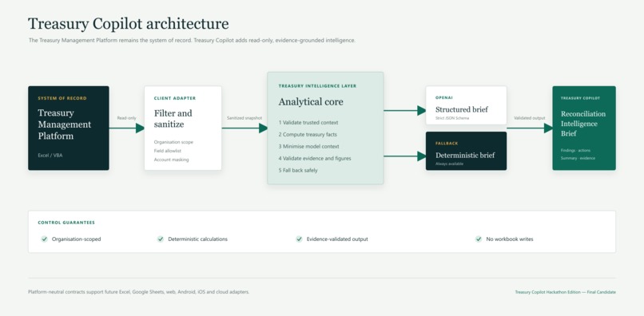
Task: Click step '4 Validate evidence and figures'
Action: point(315,159)
